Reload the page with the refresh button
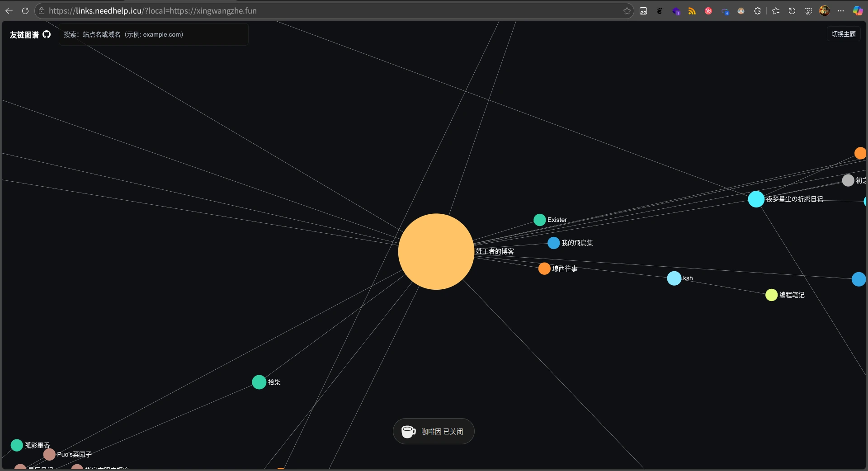The width and height of the screenshot is (868, 471). [x=25, y=11]
